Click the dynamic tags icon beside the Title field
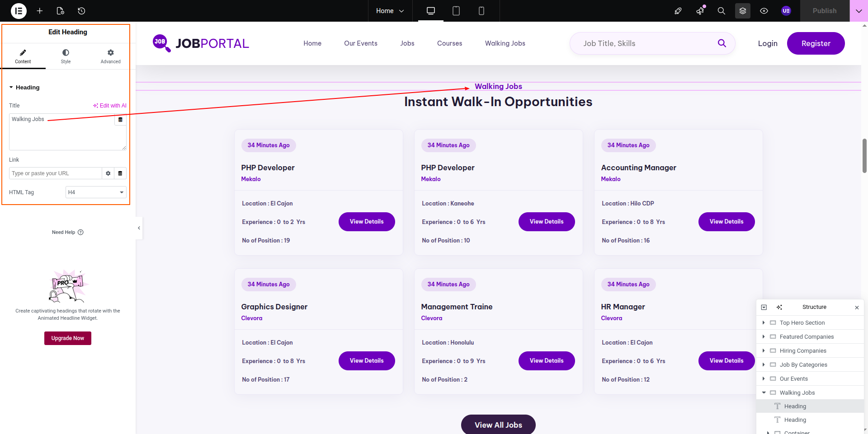The width and height of the screenshot is (868, 434). click(120, 120)
